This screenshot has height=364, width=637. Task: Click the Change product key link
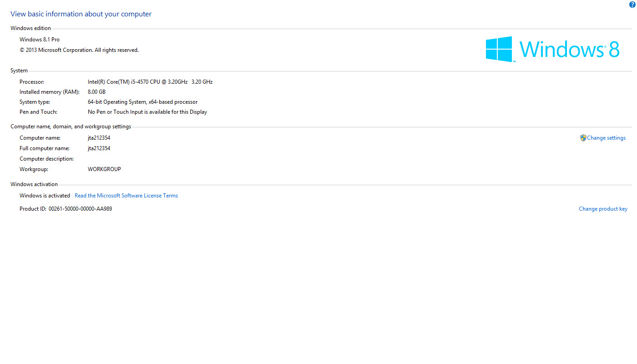click(x=603, y=209)
